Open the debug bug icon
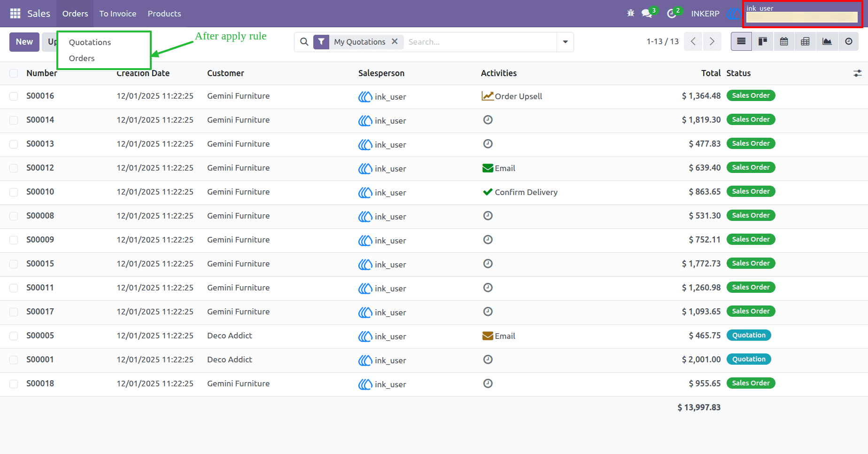This screenshot has height=454, width=868. coord(631,13)
